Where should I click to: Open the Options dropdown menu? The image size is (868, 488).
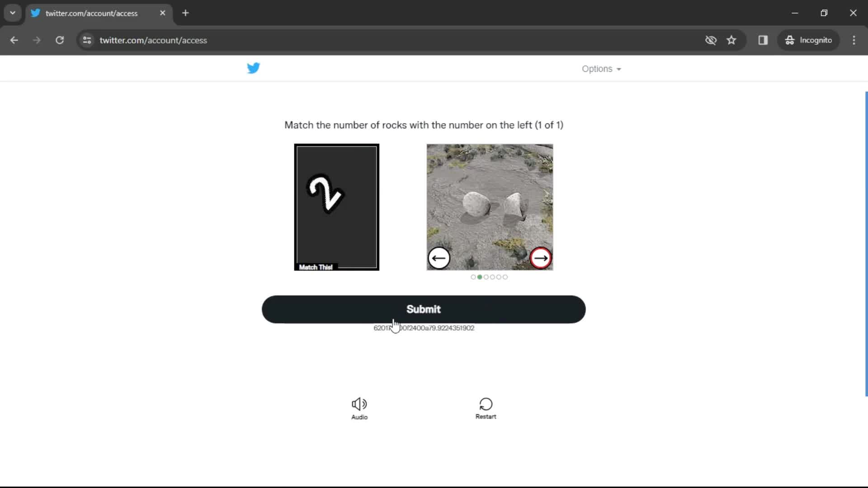[601, 69]
